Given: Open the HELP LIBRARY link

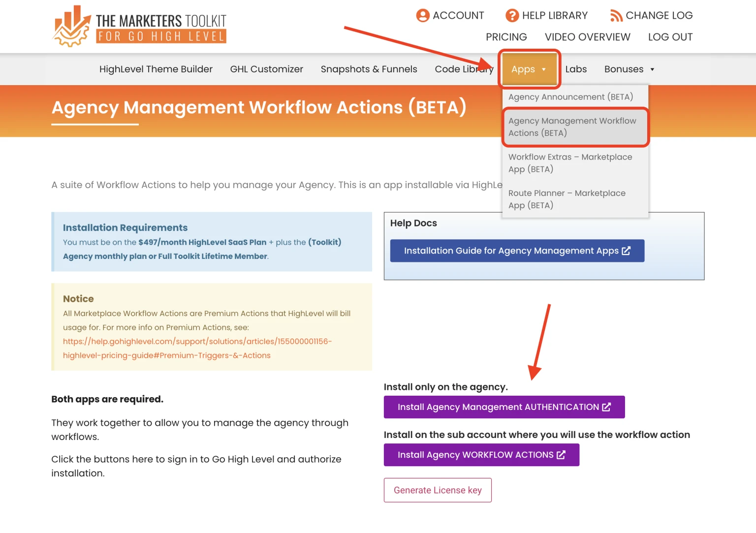Looking at the screenshot, I should pos(555,15).
